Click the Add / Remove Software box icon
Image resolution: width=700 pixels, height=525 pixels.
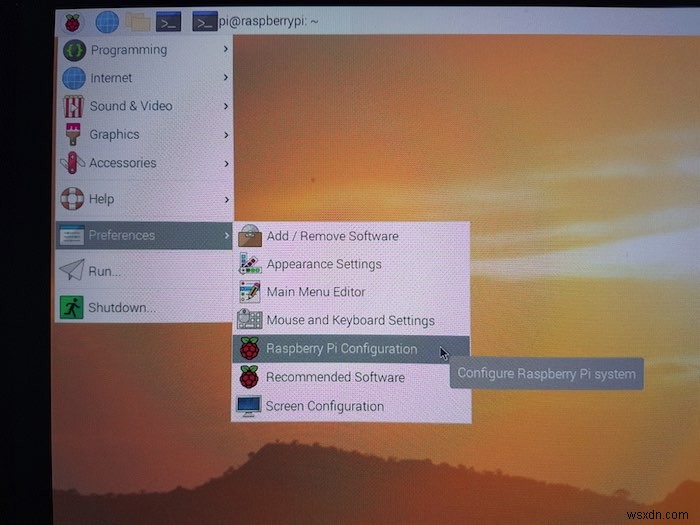pyautogui.click(x=250, y=236)
